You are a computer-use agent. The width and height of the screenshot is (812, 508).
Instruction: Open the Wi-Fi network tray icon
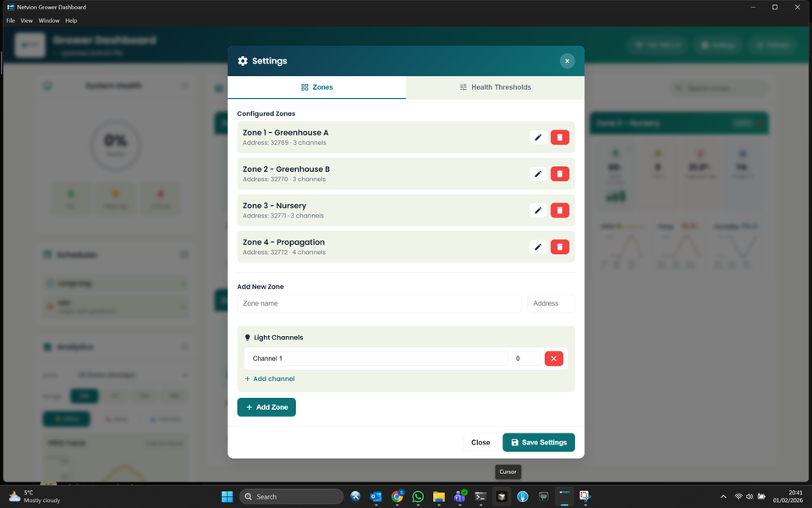tap(738, 497)
